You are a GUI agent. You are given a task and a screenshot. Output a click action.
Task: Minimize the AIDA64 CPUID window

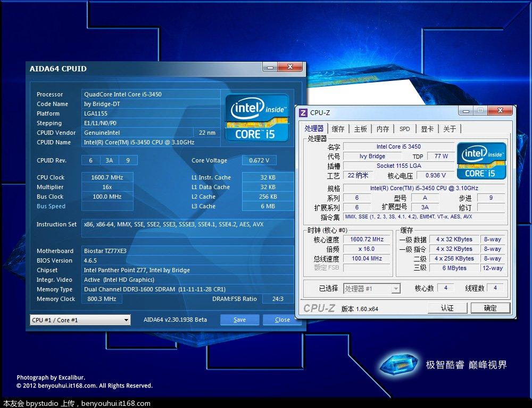(270, 67)
